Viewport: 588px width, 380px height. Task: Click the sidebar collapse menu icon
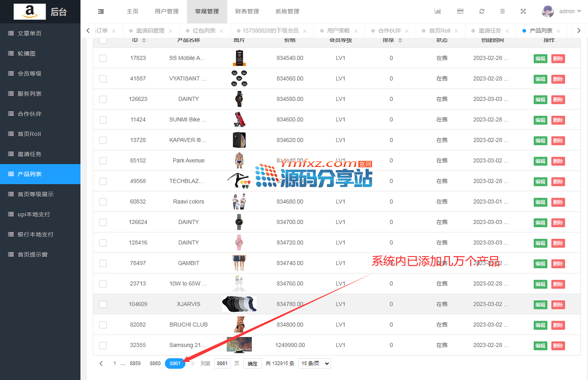click(x=100, y=11)
